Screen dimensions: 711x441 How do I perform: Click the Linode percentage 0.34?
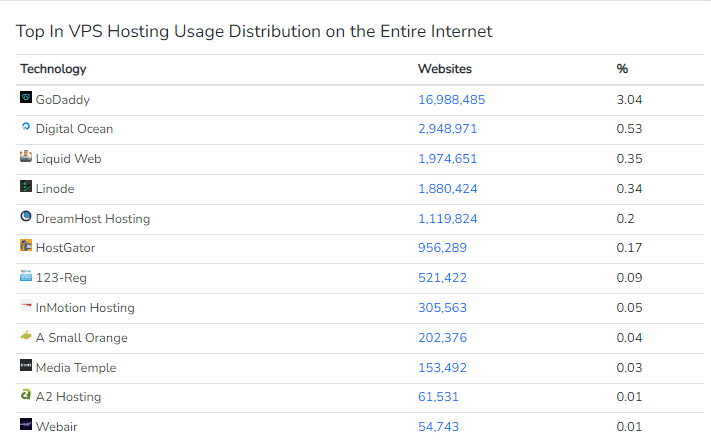click(x=629, y=189)
